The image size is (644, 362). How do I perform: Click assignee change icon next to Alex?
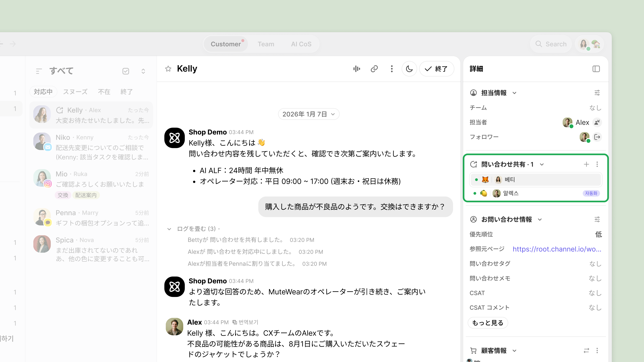(x=597, y=122)
